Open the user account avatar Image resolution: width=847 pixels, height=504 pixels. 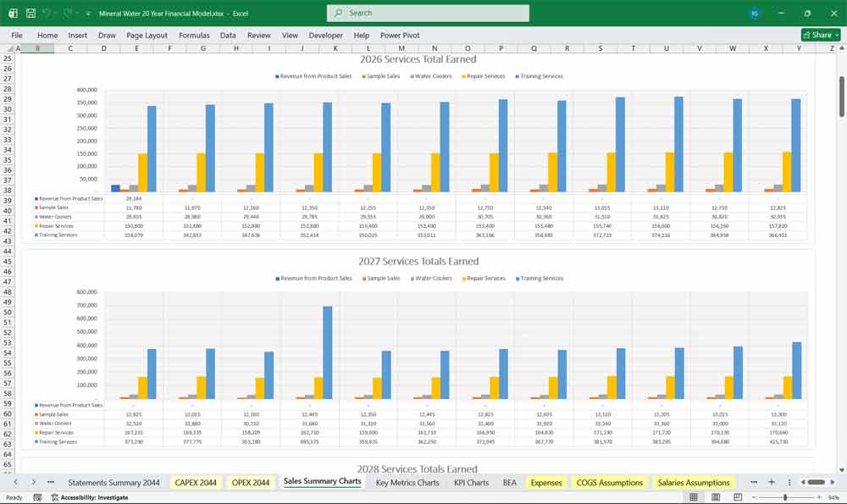coord(755,14)
